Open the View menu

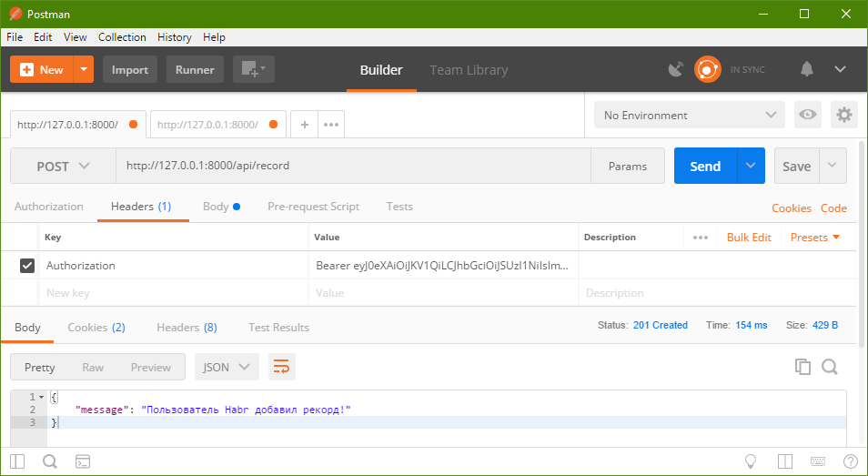click(x=76, y=37)
